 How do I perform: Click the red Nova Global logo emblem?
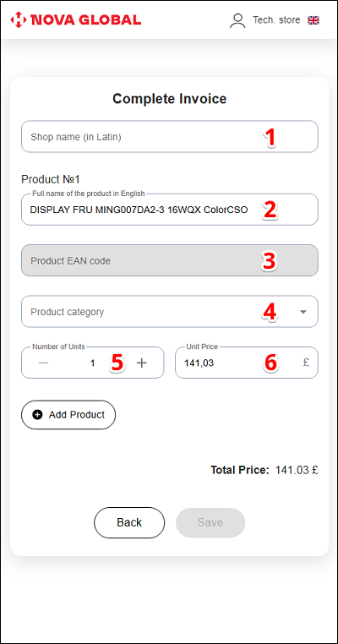(19, 19)
